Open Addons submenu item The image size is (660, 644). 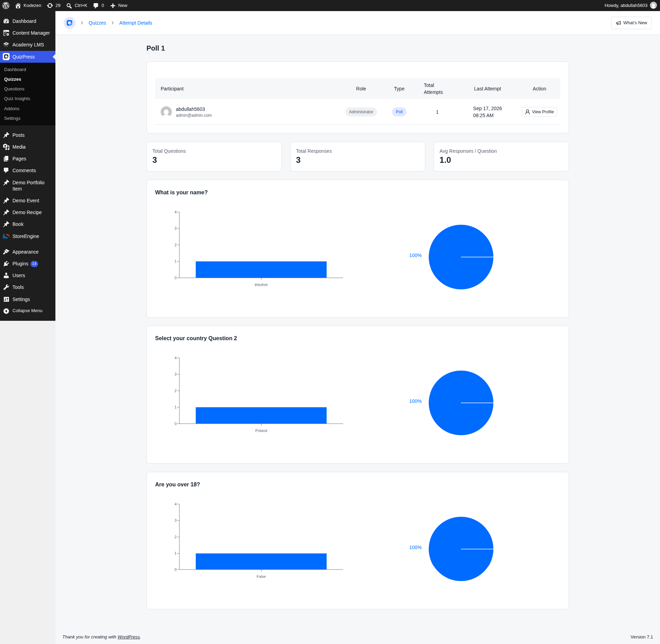click(12, 109)
